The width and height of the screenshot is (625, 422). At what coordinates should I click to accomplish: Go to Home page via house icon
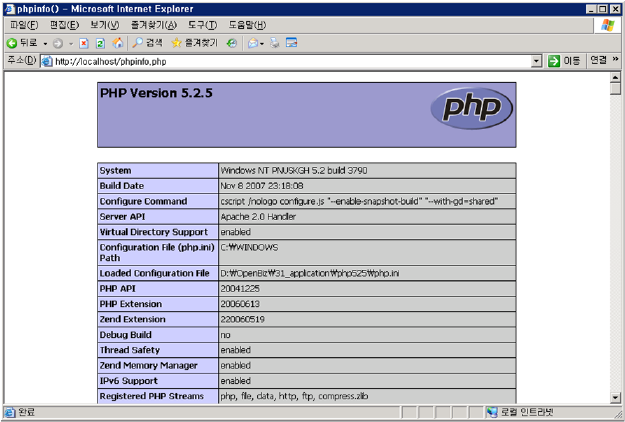click(118, 43)
